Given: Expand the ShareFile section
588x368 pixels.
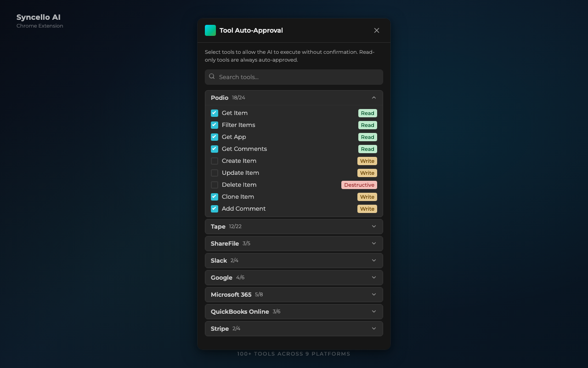Looking at the screenshot, I should (x=294, y=243).
